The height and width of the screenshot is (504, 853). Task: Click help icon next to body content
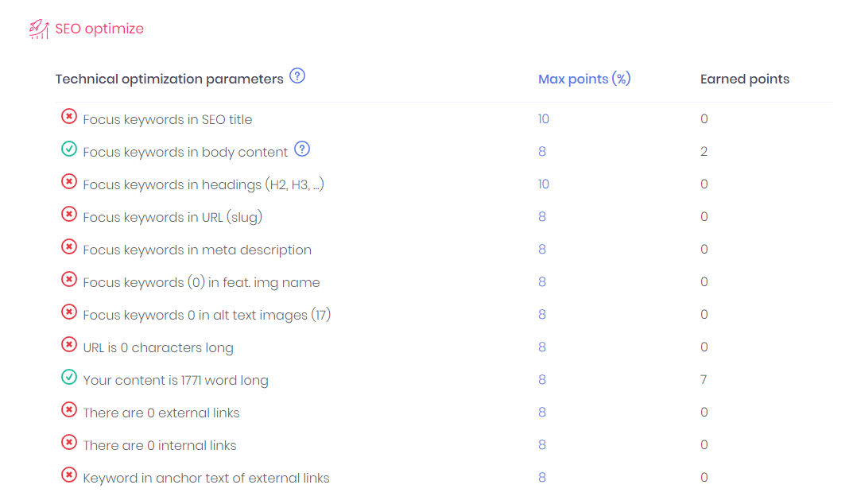[x=302, y=149]
